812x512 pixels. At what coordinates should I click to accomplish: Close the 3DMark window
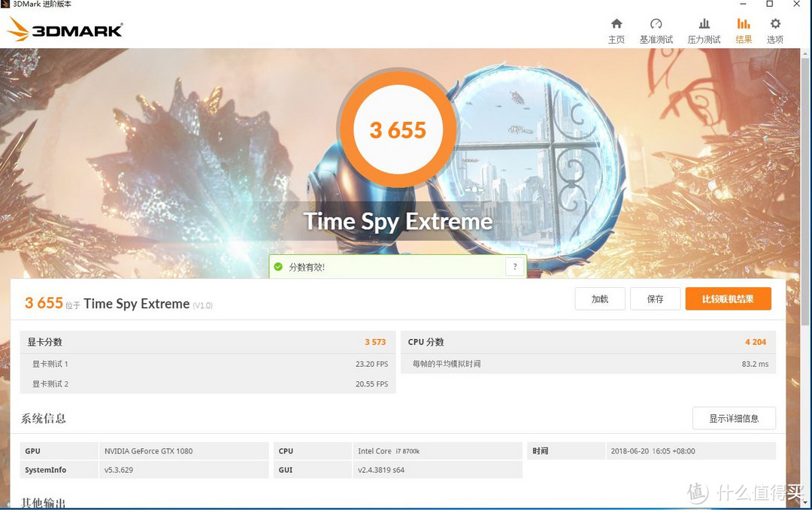click(796, 5)
